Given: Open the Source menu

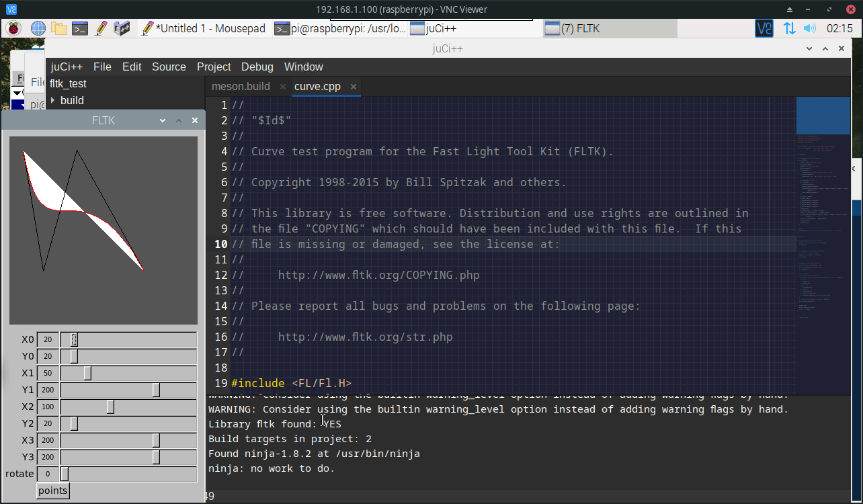Looking at the screenshot, I should 169,67.
